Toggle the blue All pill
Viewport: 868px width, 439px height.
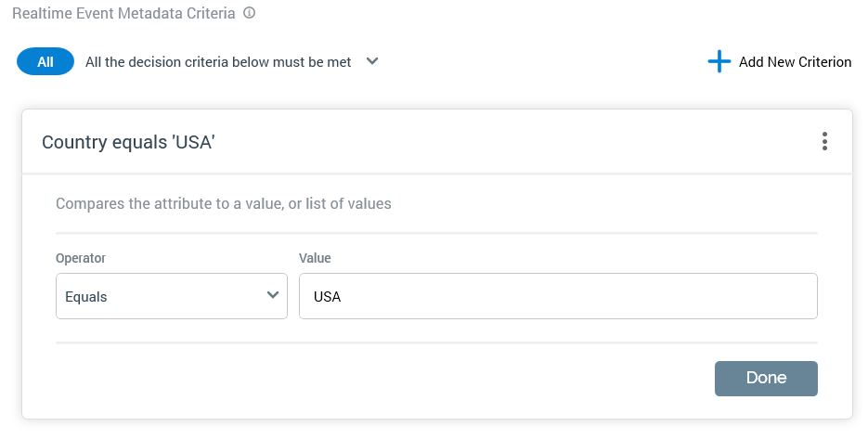tap(45, 62)
